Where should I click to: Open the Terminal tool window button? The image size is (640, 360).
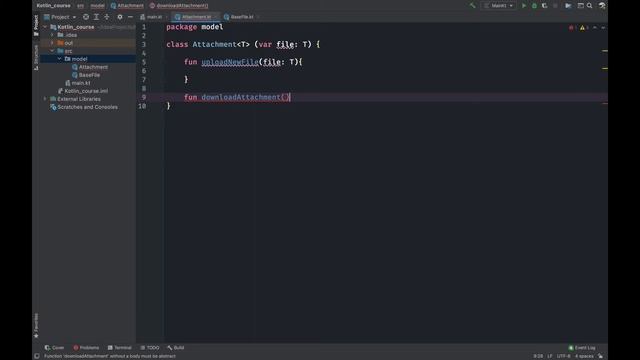click(120, 348)
